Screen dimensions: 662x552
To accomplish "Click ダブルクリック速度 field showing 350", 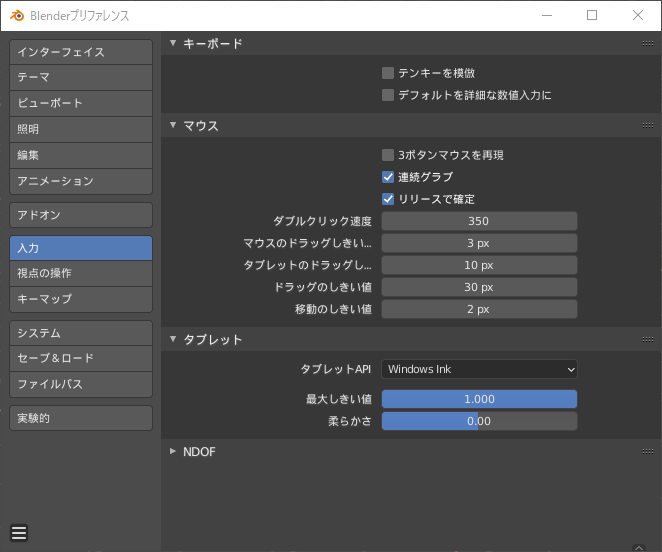I will [479, 221].
